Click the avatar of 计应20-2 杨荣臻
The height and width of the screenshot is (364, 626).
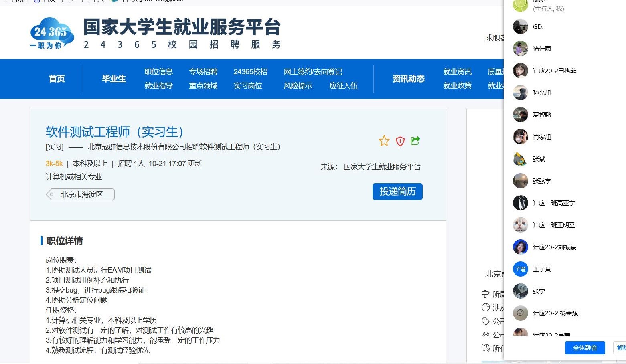coord(521,313)
